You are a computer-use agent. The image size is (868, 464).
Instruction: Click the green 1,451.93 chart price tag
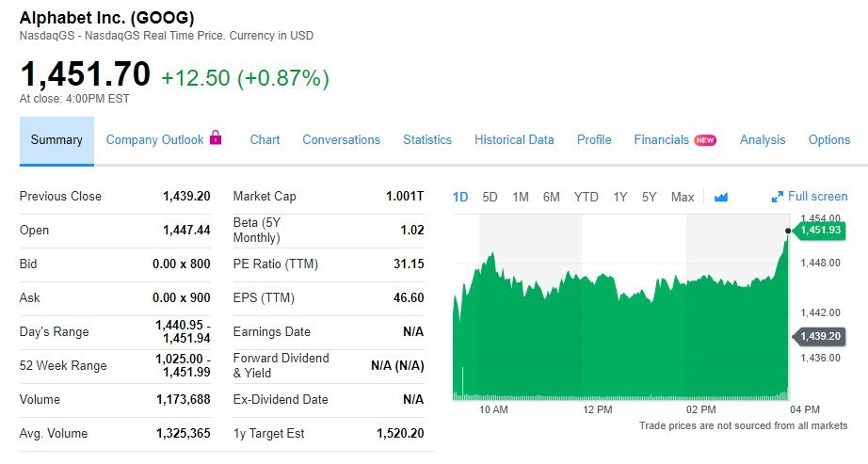coord(820,230)
